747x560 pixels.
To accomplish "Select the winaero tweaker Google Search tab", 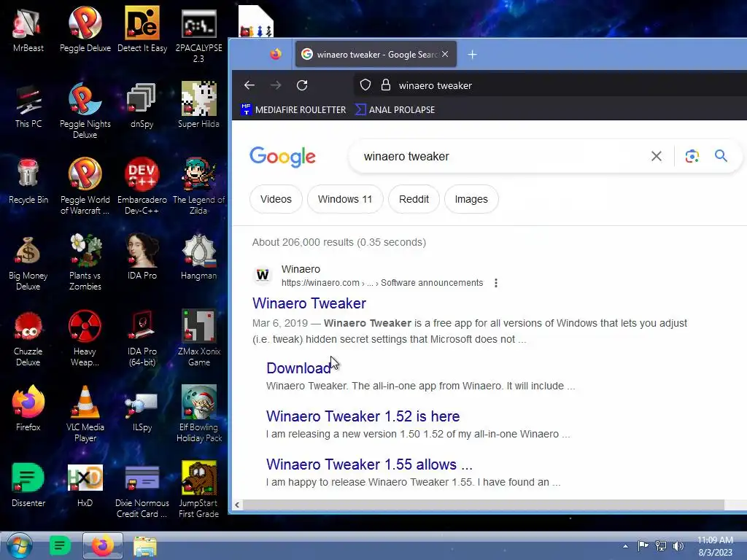I will [376, 54].
